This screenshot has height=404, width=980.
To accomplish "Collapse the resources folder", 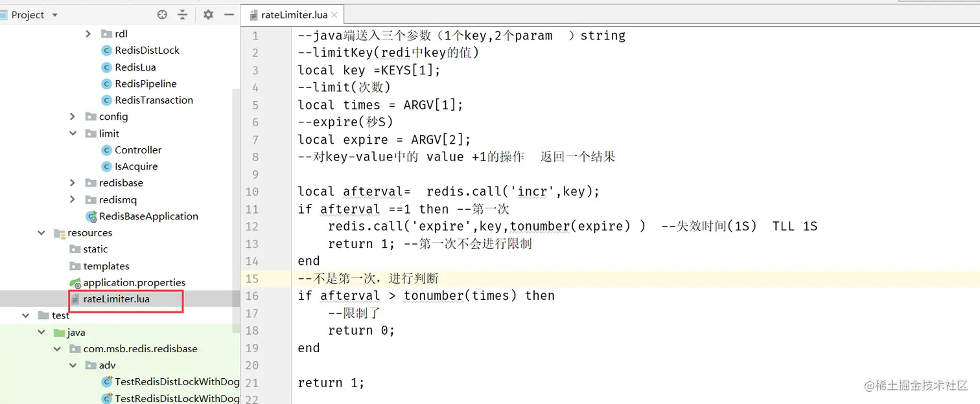I will pyautogui.click(x=41, y=232).
